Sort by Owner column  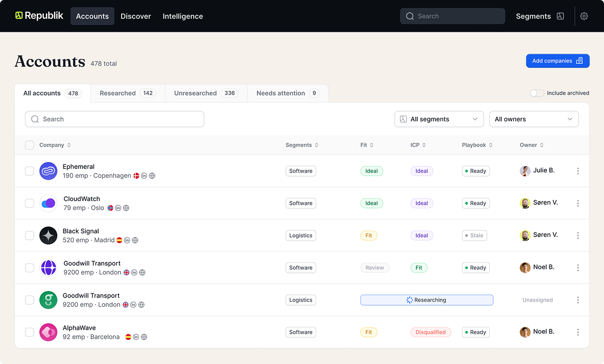pos(532,145)
